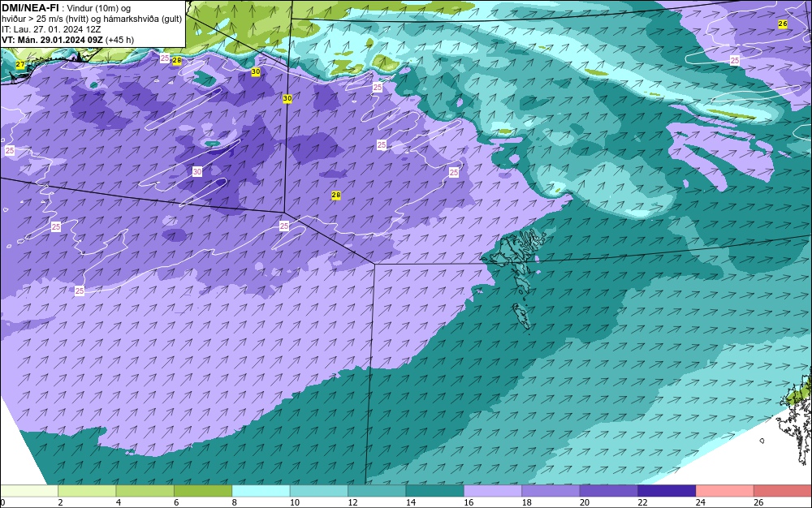Click the legend scale number '0'
Viewport: 812px width, 508px height.
pos(2,502)
